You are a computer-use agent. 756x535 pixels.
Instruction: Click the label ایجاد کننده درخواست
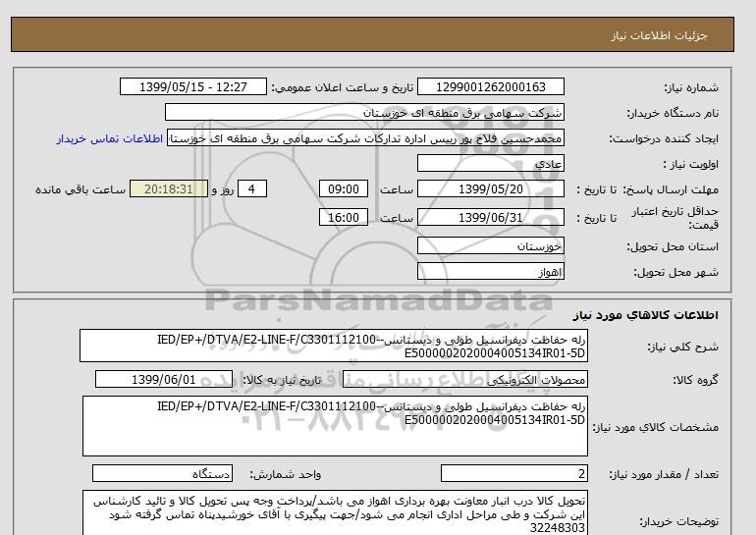tap(664, 139)
